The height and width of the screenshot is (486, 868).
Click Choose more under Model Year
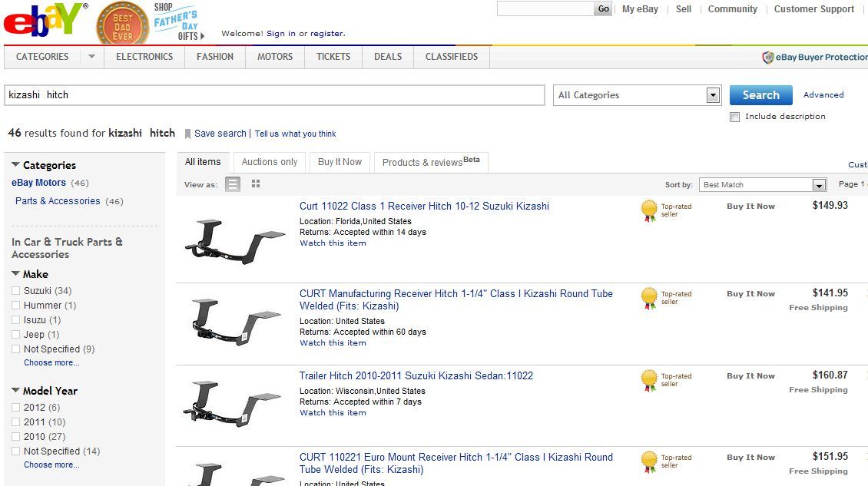point(51,465)
